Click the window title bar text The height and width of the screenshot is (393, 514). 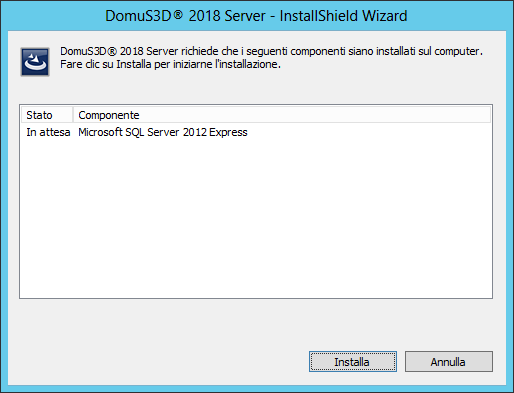tap(256, 16)
